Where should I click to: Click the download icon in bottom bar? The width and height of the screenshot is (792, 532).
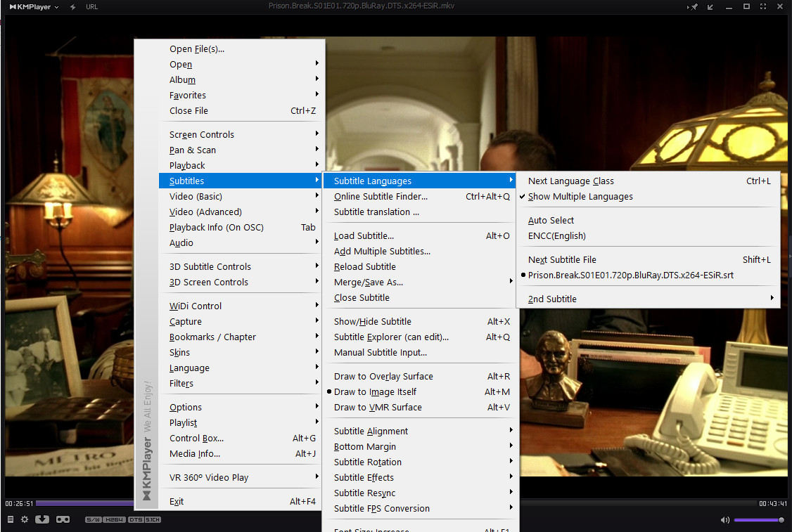[x=42, y=519]
